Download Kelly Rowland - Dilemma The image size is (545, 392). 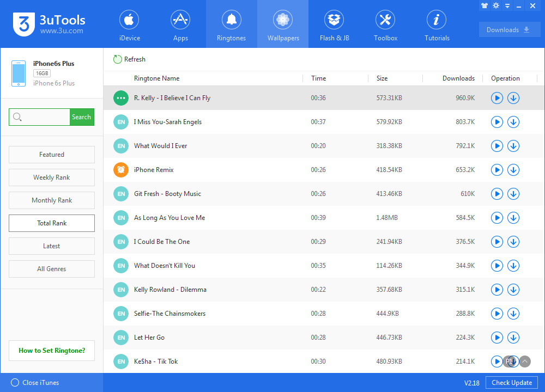click(513, 290)
